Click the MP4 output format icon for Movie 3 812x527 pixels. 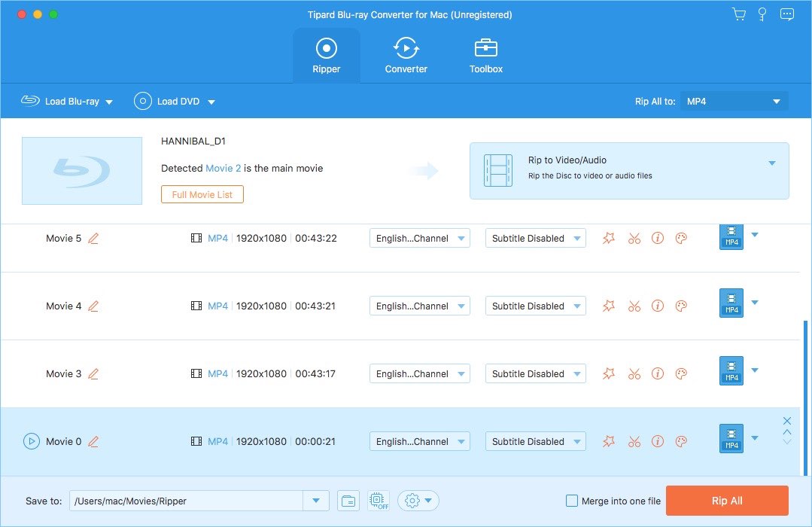coord(731,370)
